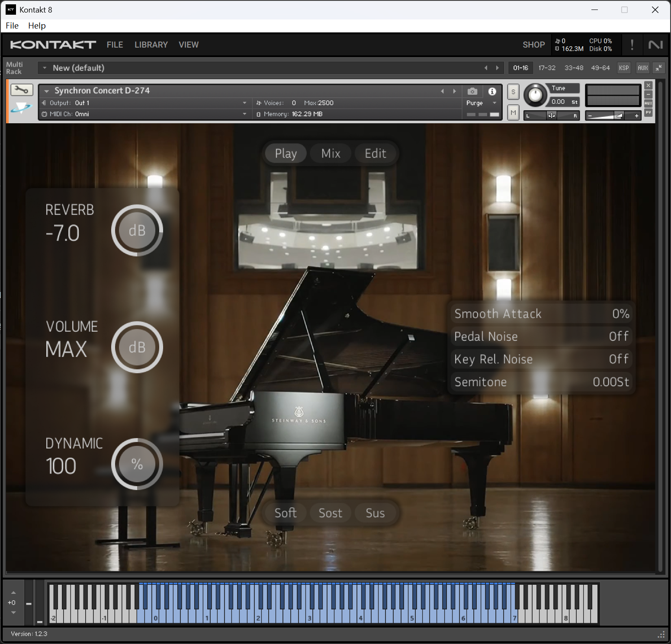Shift keyboard octave down with the down arrow
Screen dimensions: 671x644
coord(13,612)
